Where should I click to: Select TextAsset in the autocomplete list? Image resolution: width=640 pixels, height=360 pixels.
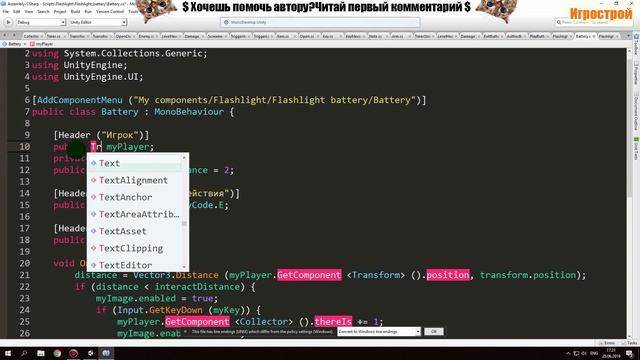tap(135, 231)
